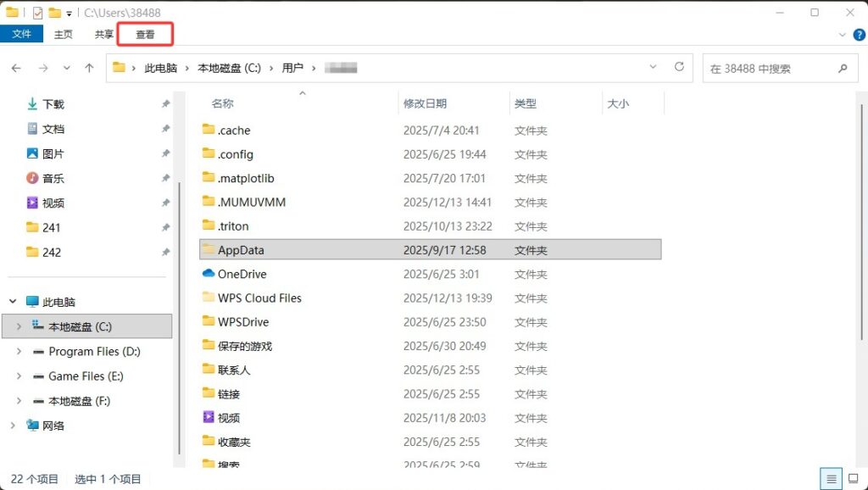
Task: Open 音乐 in quick access
Action: click(x=53, y=178)
